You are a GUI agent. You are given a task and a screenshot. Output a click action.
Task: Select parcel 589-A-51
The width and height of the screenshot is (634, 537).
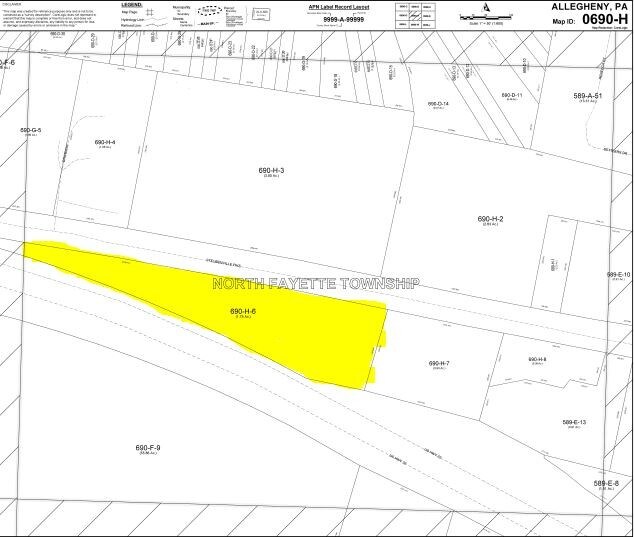(587, 95)
